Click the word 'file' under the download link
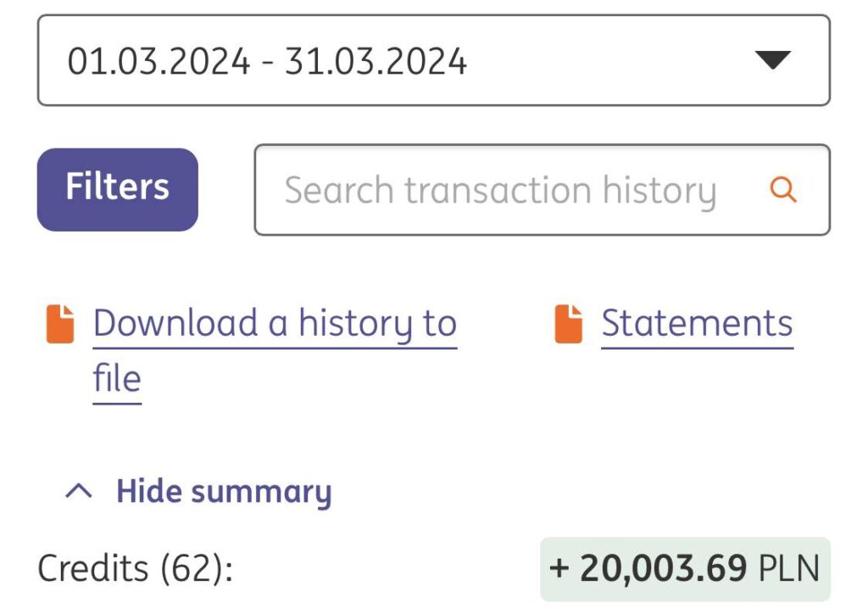The width and height of the screenshot is (868, 608). pyautogui.click(x=117, y=379)
